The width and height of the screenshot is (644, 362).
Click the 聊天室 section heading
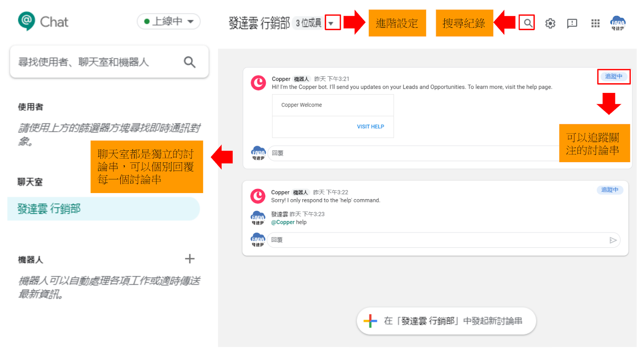coord(30,182)
